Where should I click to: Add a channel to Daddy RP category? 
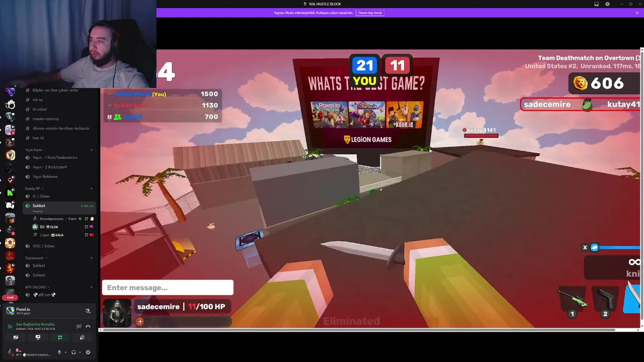point(92,189)
